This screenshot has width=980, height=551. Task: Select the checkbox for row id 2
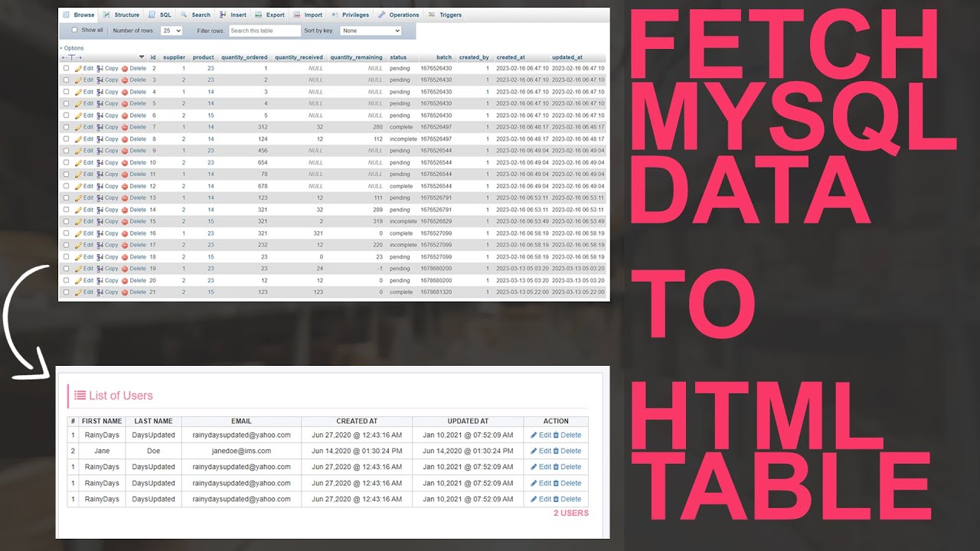(x=66, y=68)
